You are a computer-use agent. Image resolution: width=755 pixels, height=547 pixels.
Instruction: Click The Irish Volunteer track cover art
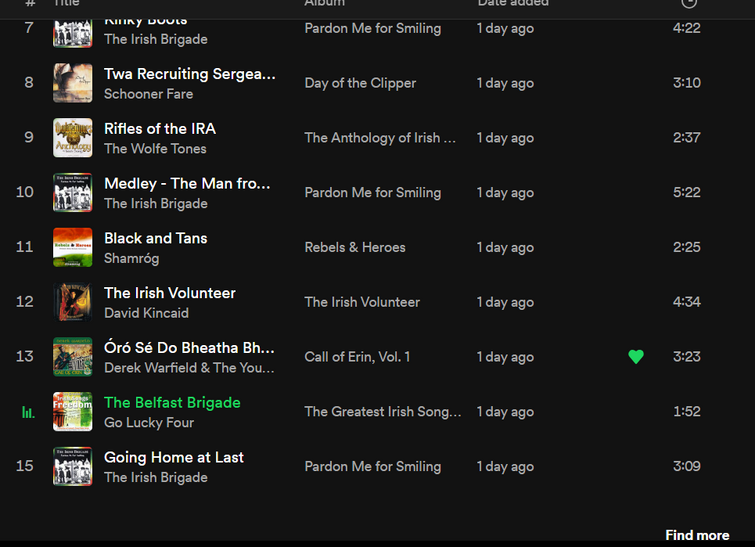click(72, 302)
